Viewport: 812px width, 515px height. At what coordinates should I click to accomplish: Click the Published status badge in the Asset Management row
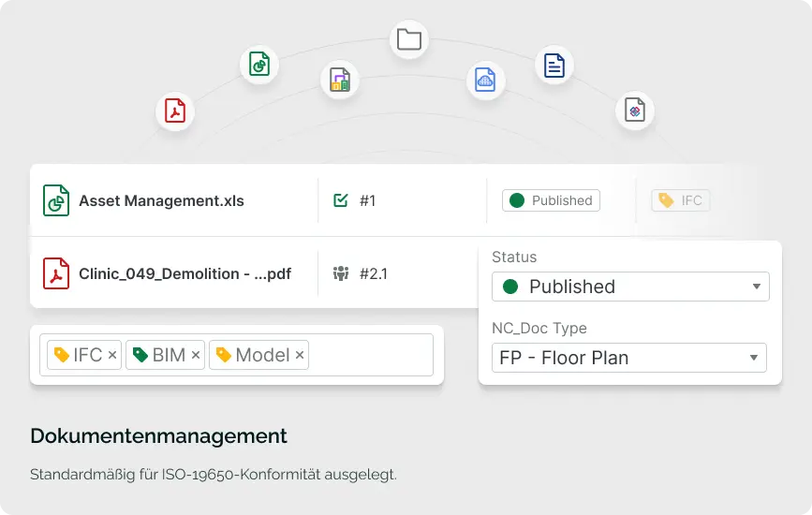coord(551,200)
